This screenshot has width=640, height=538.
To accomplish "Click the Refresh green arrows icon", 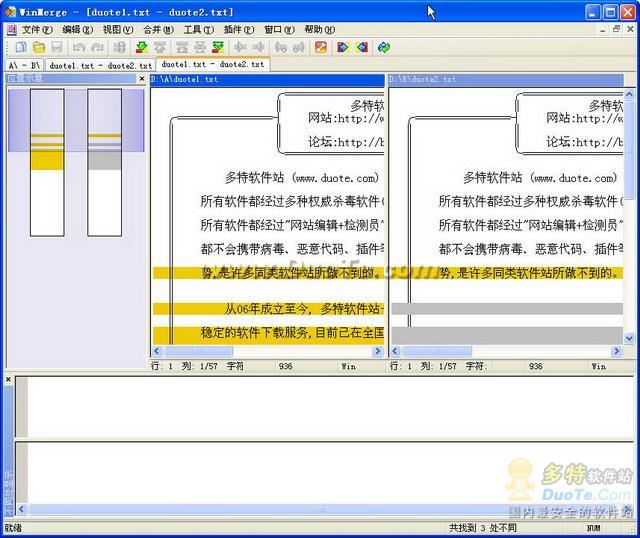I will (x=384, y=47).
